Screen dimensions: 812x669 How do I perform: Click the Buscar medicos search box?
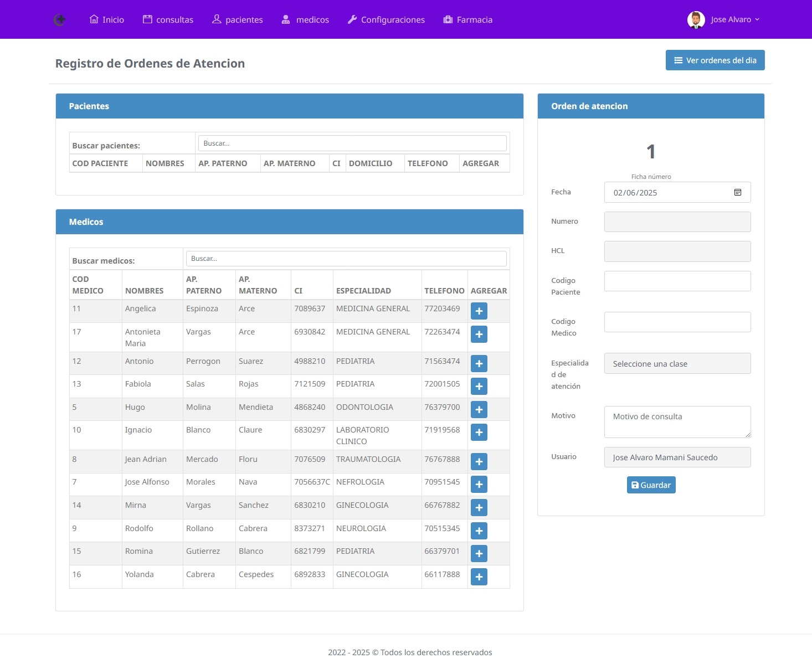tap(346, 259)
